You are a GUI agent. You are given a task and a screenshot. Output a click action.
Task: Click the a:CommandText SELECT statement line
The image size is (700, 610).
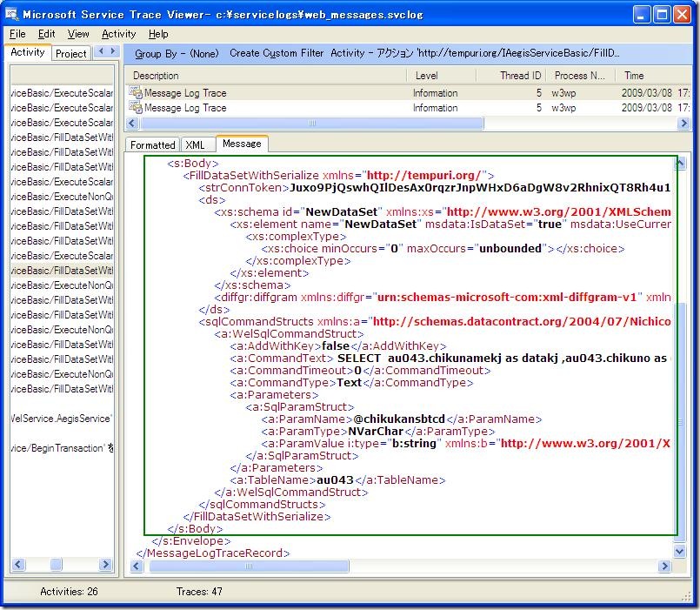click(x=450, y=358)
